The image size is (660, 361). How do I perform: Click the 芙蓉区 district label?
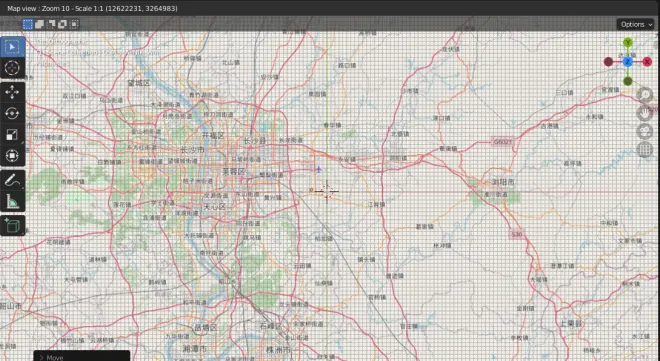(x=234, y=171)
